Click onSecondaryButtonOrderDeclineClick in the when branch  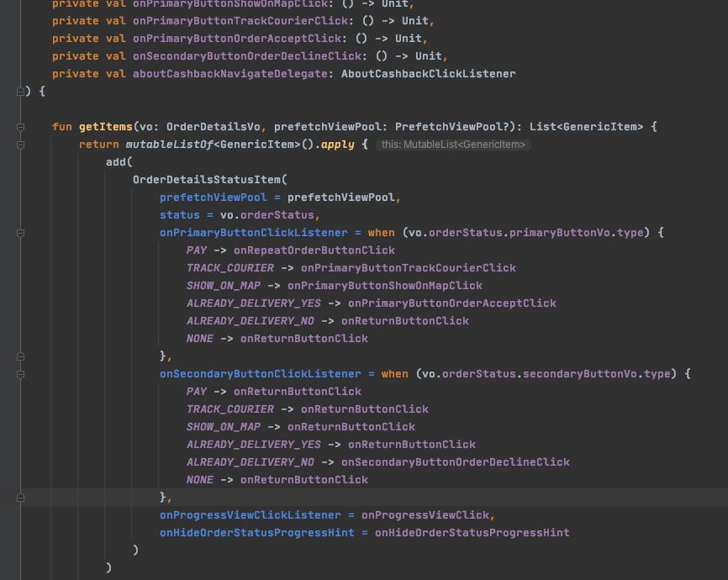(x=456, y=462)
